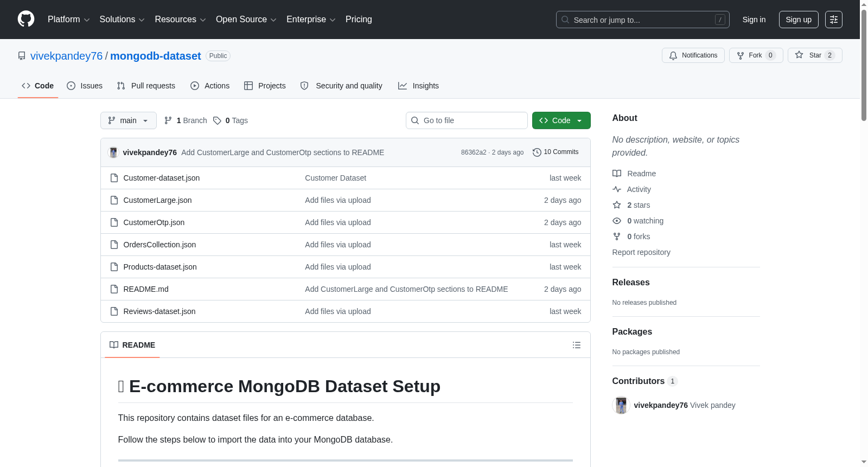Click the file icon beside README.md

[x=114, y=289]
